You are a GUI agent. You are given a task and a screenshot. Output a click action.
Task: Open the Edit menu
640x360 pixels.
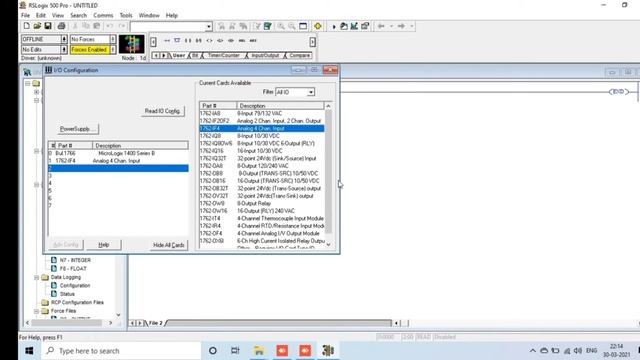click(41, 15)
